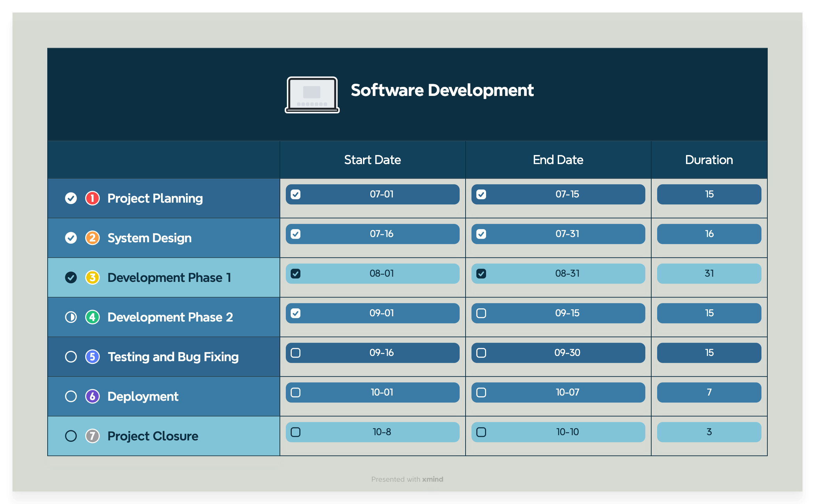815x504 pixels.
Task: Uncheck the Start Date checkbox for System Design
Action: [x=296, y=234]
